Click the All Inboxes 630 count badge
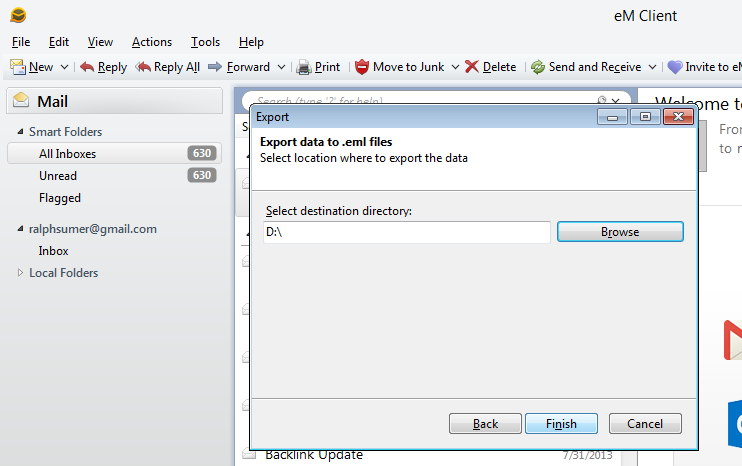This screenshot has width=742, height=466. tap(202, 153)
